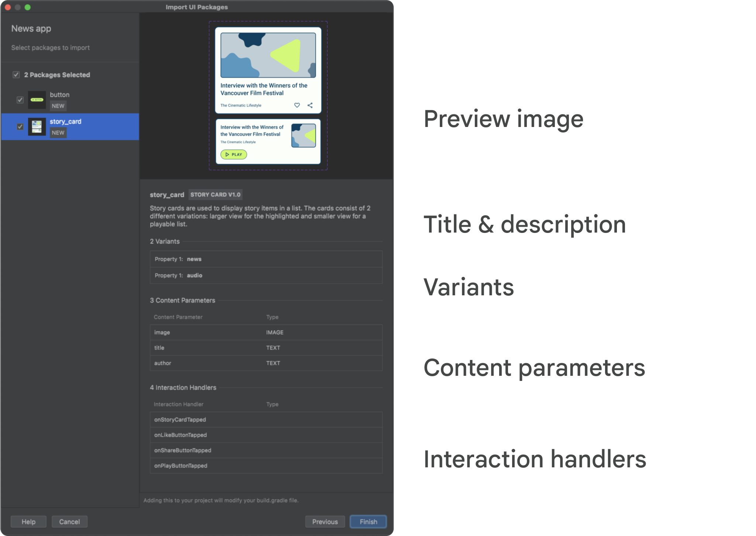Expand the 3 Content Parameters section
The width and height of the screenshot is (756, 536).
[x=183, y=301]
